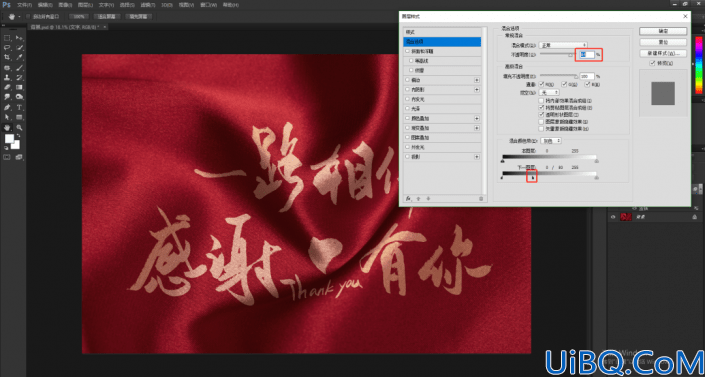Select the Gradient tool
705x377 pixels.
coord(19,87)
